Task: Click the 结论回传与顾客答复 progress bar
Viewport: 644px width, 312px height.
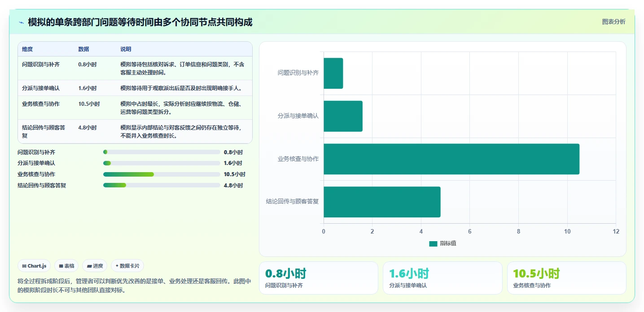Action: [162, 185]
